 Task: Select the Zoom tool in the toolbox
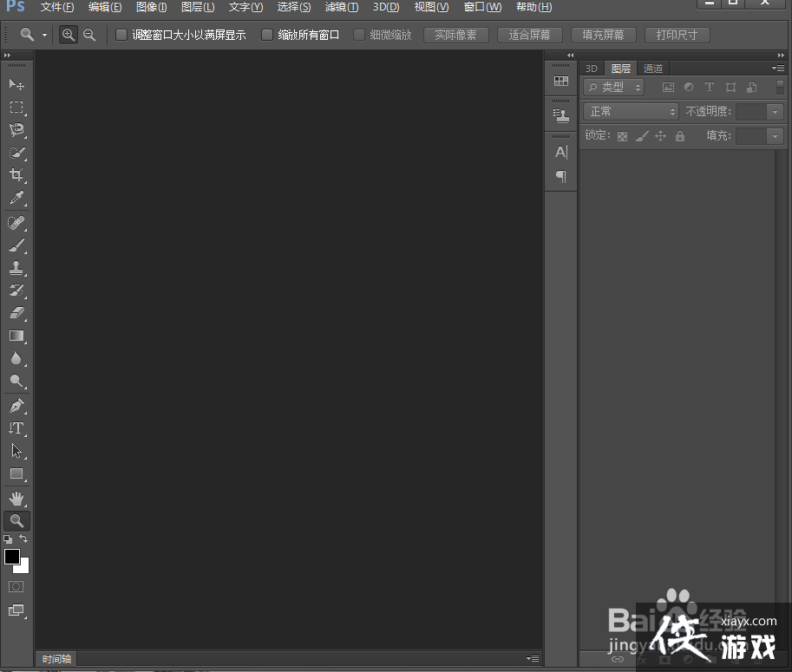[16, 521]
